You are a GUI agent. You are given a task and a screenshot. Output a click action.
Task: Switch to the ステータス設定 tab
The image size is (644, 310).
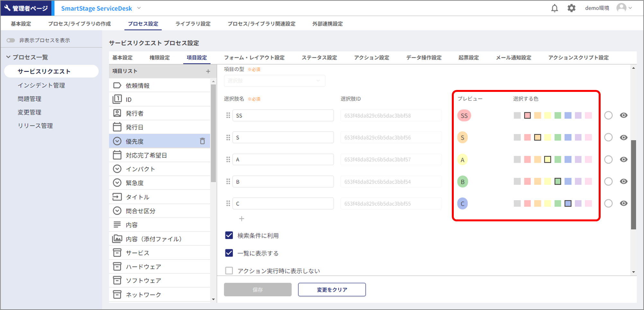point(319,58)
